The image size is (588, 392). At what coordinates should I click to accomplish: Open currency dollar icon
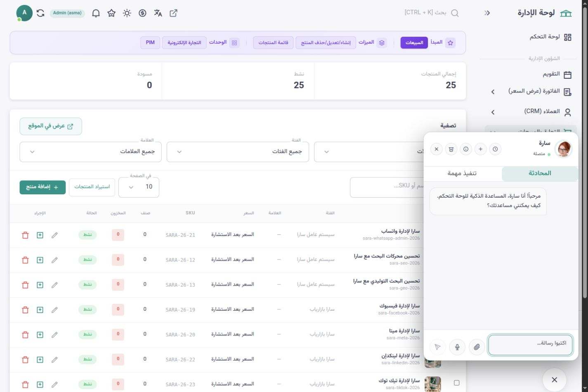click(x=143, y=13)
